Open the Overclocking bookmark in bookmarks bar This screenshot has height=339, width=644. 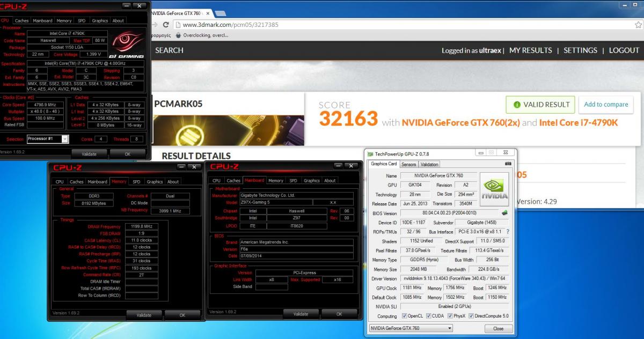coord(202,35)
